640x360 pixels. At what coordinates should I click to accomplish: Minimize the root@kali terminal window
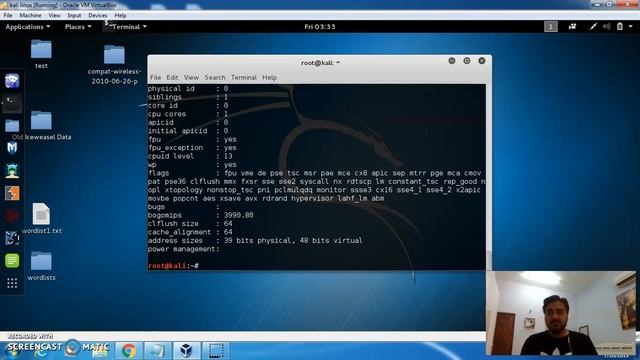(452, 61)
